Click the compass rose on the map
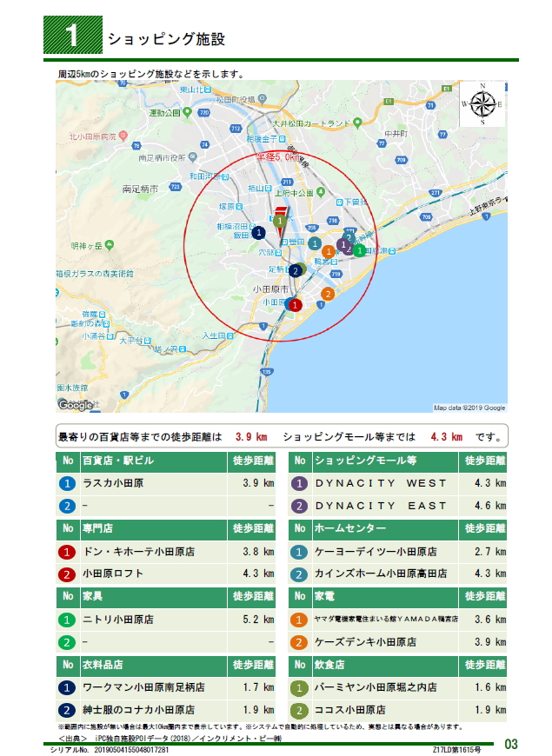The height and width of the screenshot is (756, 552). 482,103
